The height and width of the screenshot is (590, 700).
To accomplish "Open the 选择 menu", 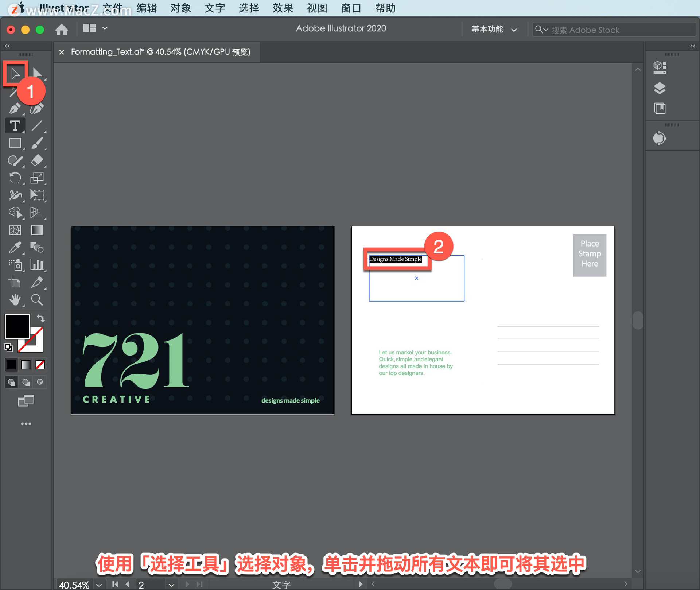I will (249, 8).
